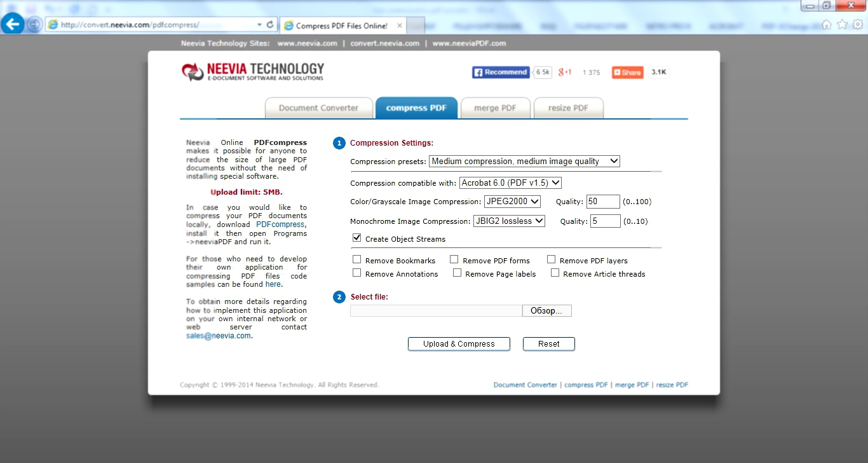Click the Facebook Recommend button

coord(501,73)
